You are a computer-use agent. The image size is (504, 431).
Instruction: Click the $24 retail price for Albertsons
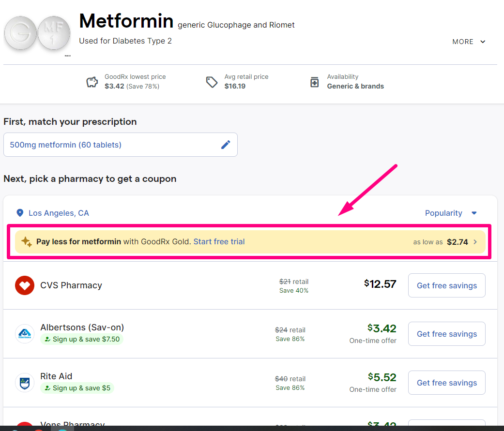click(290, 330)
